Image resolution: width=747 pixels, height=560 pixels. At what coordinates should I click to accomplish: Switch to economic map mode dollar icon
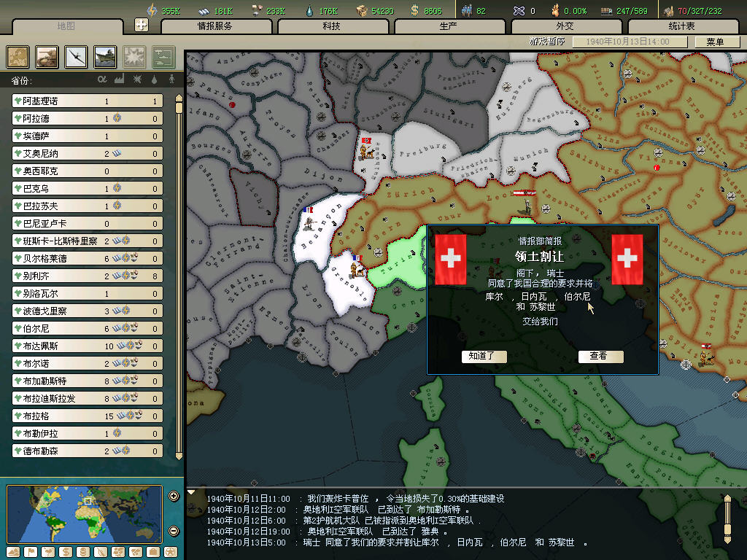(x=66, y=551)
